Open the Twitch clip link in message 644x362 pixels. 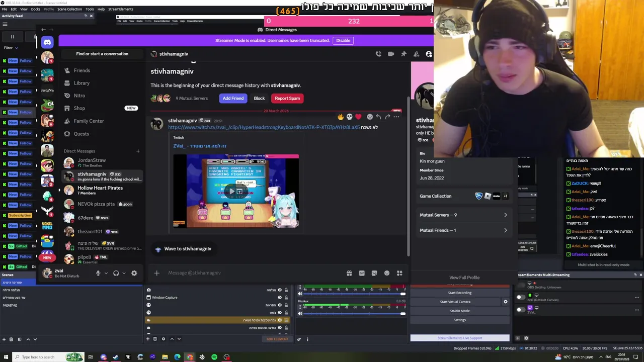tap(264, 127)
